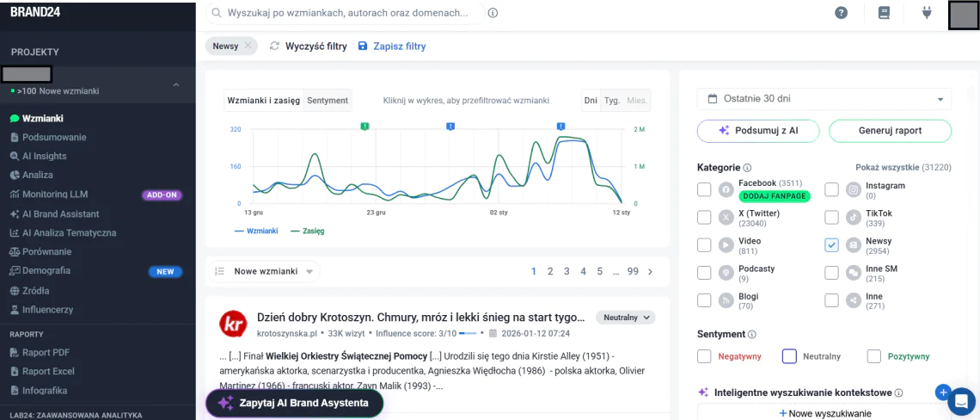
Task: Tick the Negatywny sentiment checkbox
Action: (704, 356)
